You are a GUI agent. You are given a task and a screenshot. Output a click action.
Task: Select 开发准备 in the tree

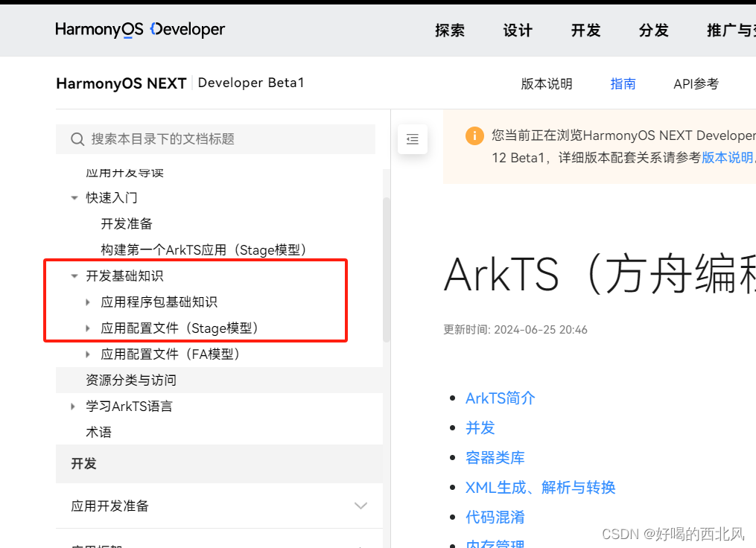(127, 223)
